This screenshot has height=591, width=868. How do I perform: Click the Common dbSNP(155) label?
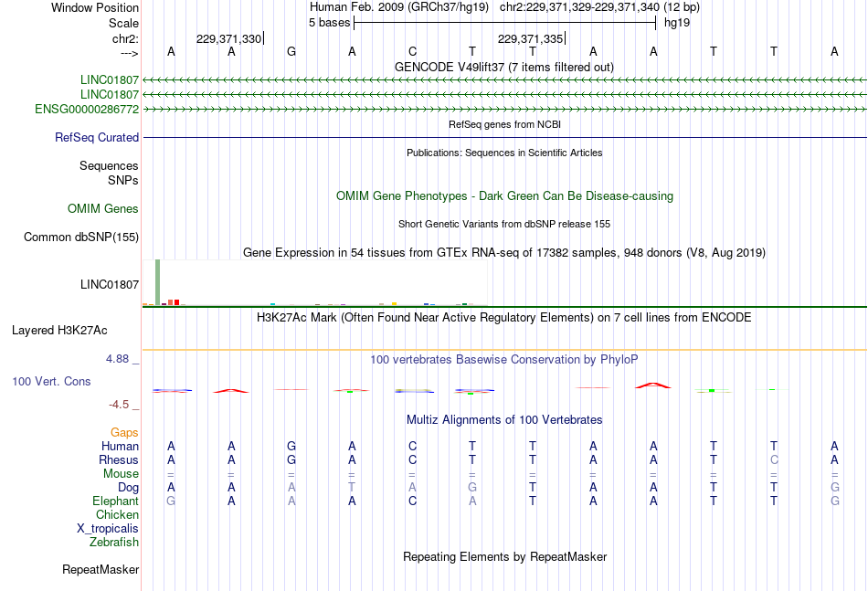click(x=81, y=237)
